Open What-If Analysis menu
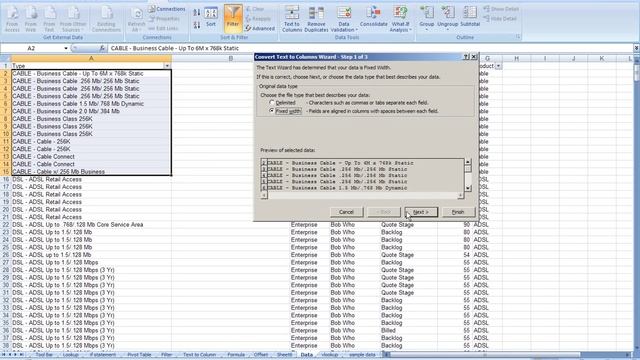 (x=400, y=18)
